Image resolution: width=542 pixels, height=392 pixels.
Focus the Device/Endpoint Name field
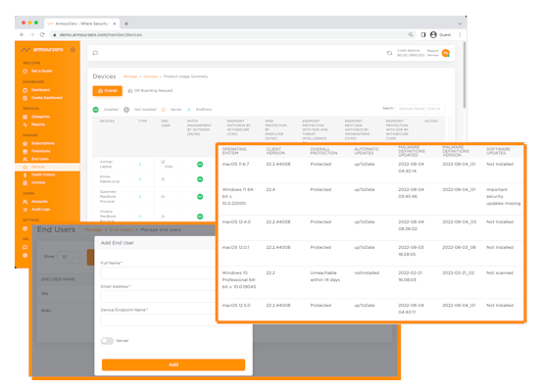(159, 320)
